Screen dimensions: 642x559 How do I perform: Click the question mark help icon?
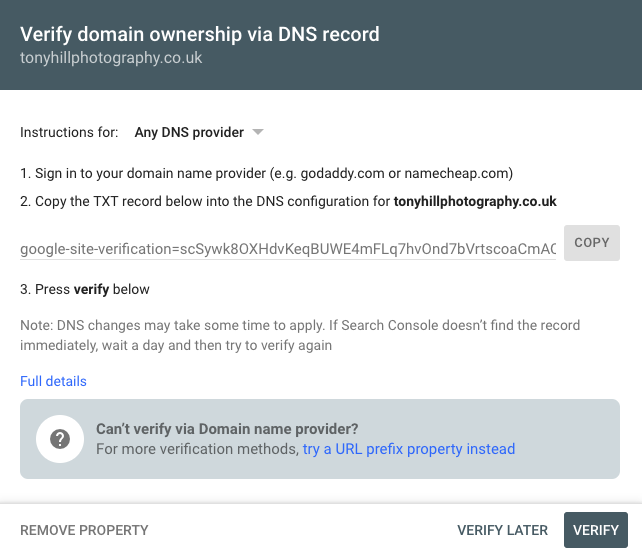pos(60,439)
